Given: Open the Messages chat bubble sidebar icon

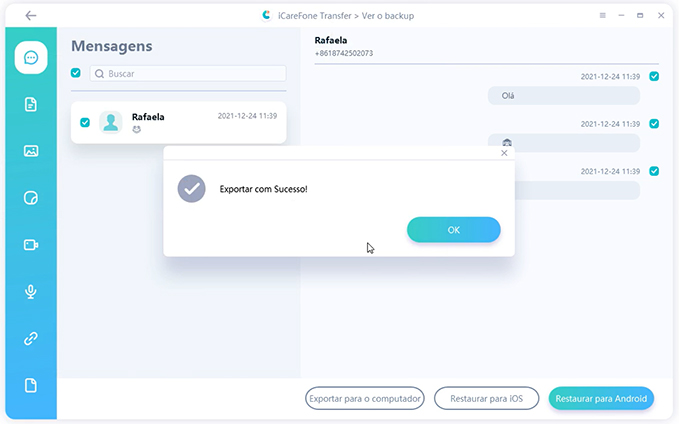Looking at the screenshot, I should [31, 58].
